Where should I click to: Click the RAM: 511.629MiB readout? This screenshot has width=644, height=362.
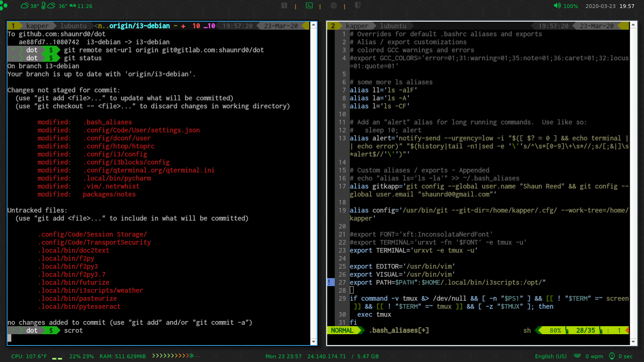pos(122,356)
